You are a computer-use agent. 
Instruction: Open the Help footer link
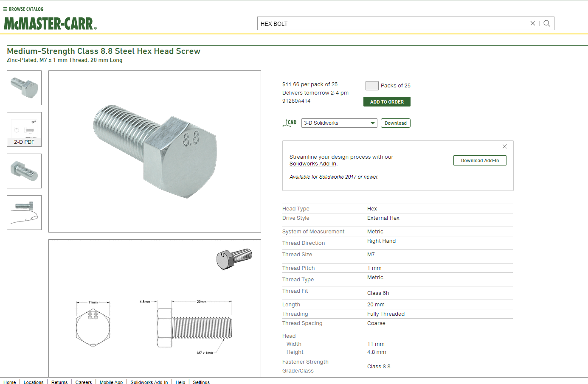(x=180, y=382)
